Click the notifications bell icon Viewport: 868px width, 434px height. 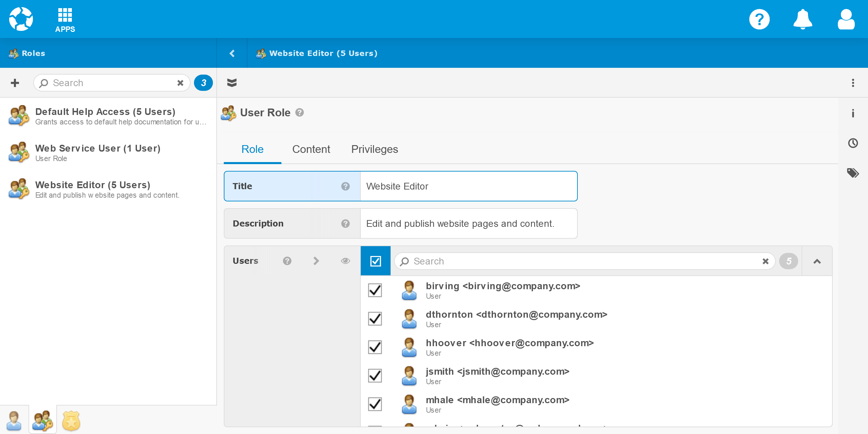(803, 19)
